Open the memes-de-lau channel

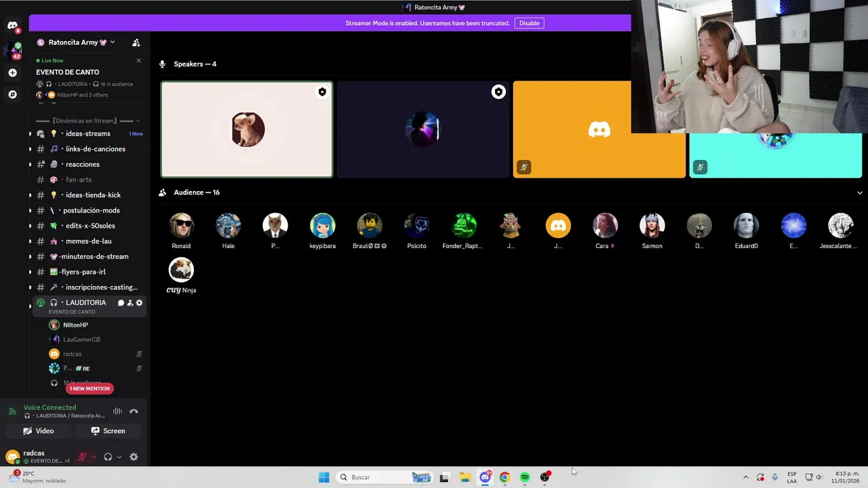tap(89, 241)
